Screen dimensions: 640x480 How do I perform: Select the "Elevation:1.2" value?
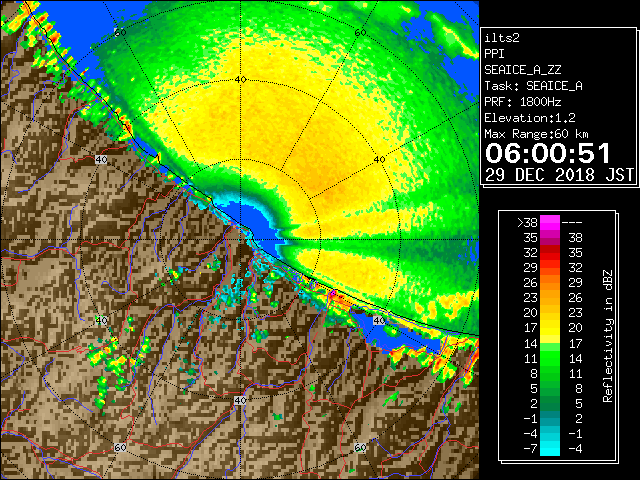point(530,118)
